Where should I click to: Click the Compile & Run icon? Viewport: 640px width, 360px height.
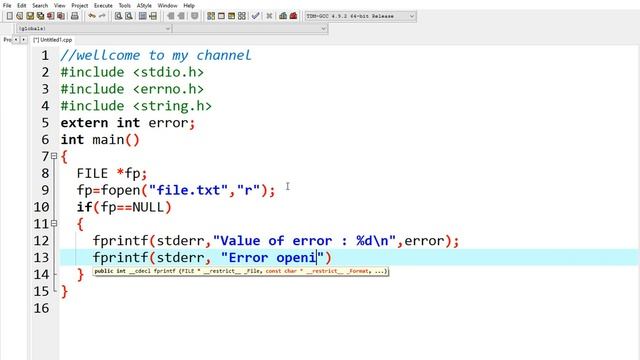pyautogui.click(x=231, y=16)
